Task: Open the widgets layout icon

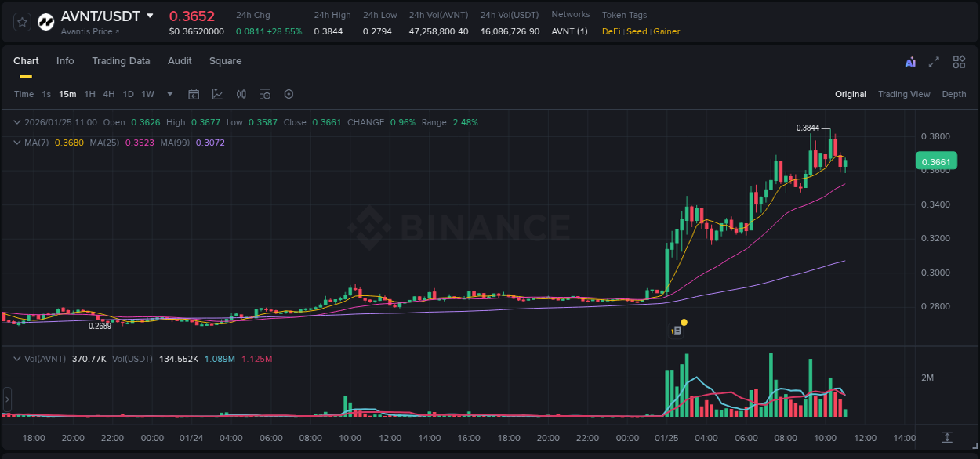Action: click(959, 61)
